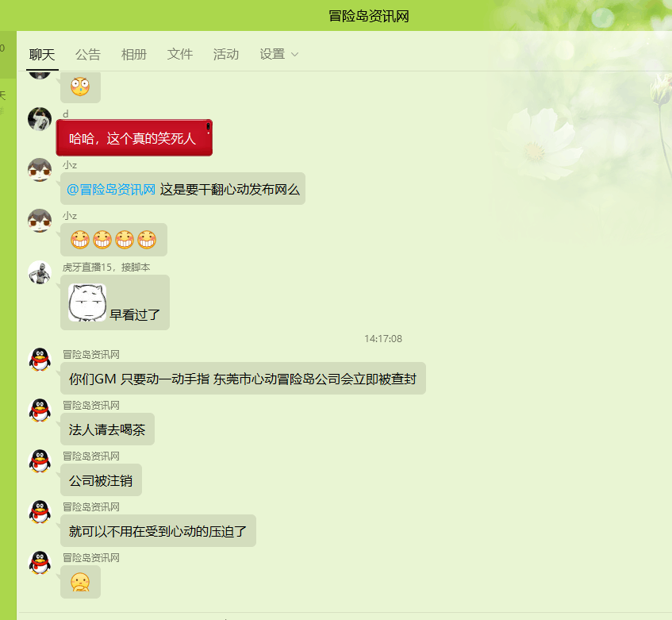672x620 pixels.
Task: Switch to the 聊天 tab
Action: (42, 54)
